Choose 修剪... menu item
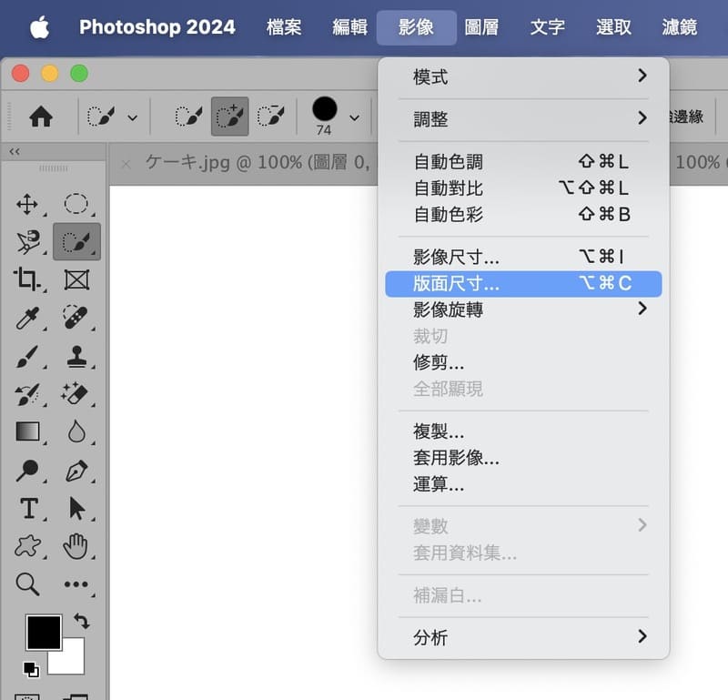This screenshot has height=700, width=728. (524, 362)
